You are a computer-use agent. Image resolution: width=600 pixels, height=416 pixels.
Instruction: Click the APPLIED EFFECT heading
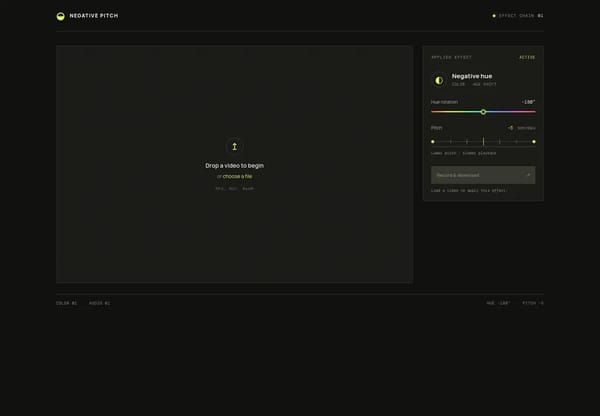pyautogui.click(x=452, y=57)
